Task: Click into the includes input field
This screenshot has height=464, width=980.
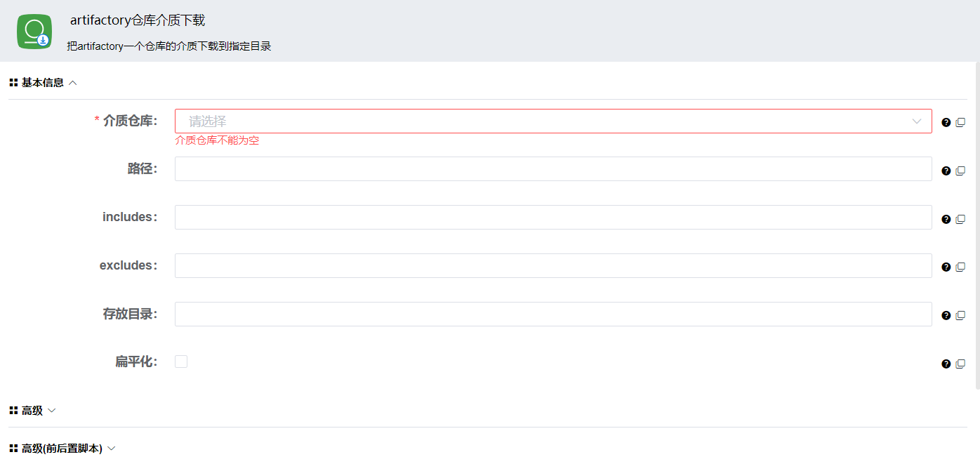Action: pos(552,218)
